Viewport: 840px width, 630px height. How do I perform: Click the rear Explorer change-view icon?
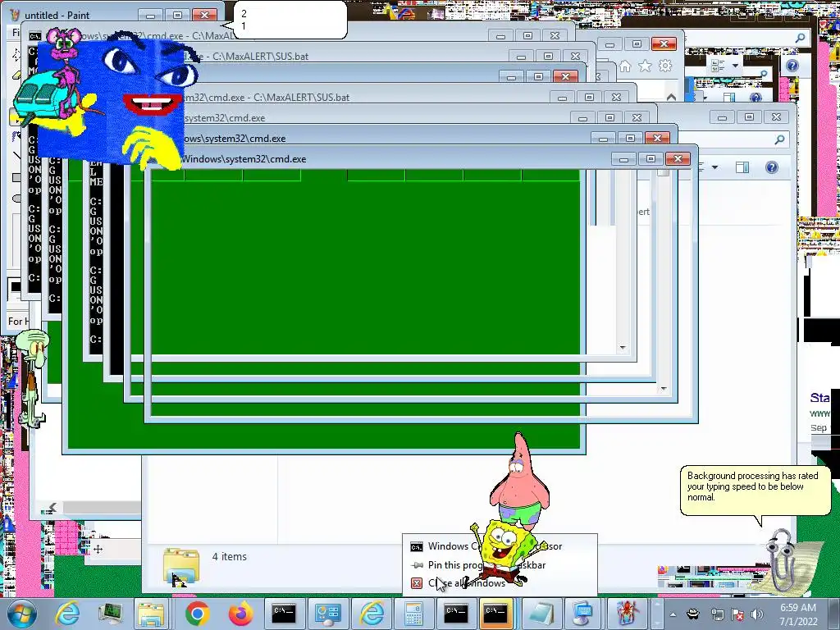point(718,66)
